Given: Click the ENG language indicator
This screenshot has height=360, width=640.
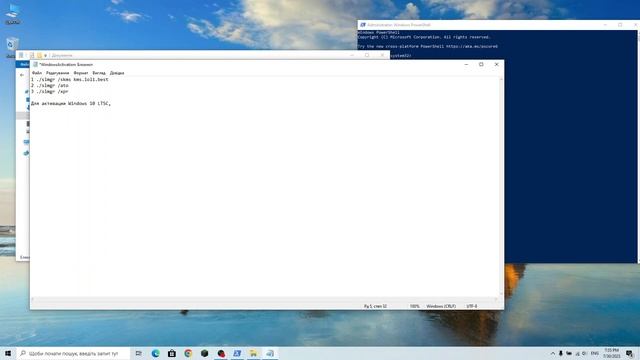Looking at the screenshot, I should (595, 353).
